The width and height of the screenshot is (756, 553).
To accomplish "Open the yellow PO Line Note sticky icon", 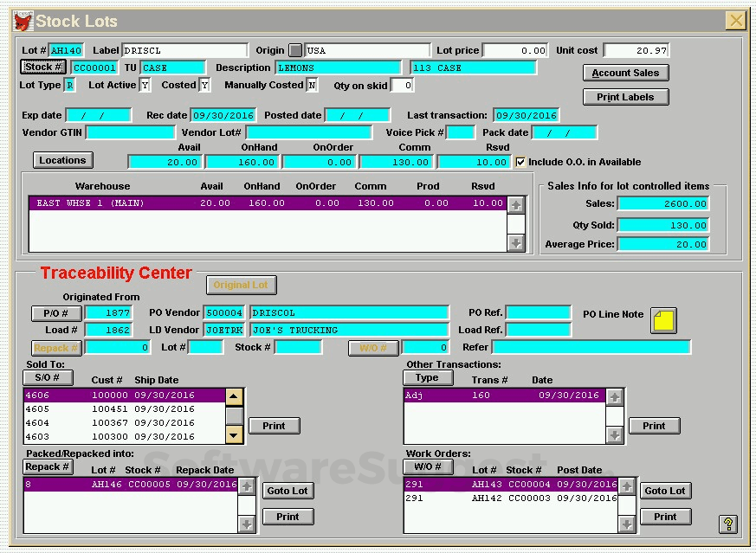I will click(662, 319).
